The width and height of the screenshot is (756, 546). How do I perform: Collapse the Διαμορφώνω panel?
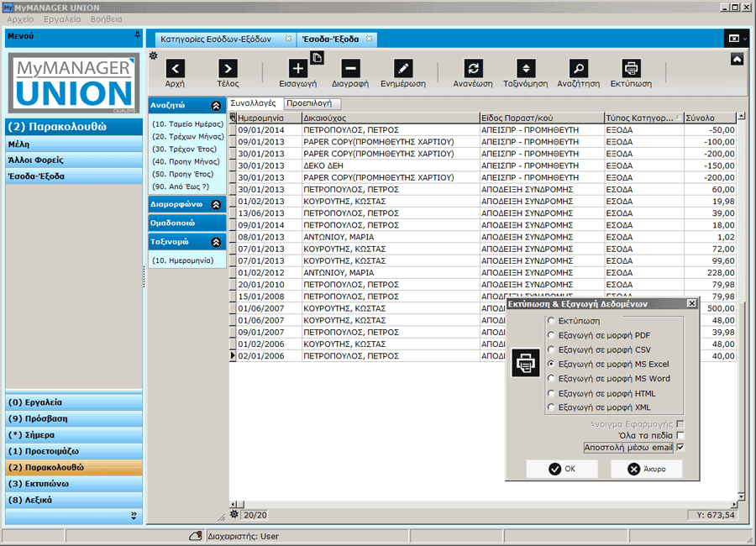coord(216,204)
